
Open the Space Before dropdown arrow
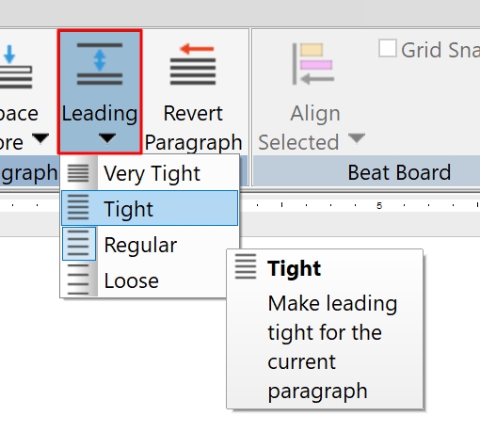point(40,137)
